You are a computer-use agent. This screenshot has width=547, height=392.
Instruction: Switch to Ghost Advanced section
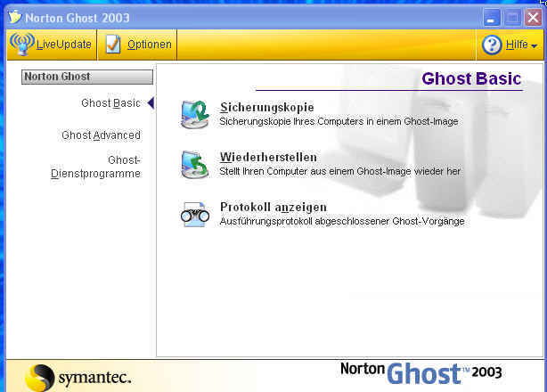tap(102, 135)
